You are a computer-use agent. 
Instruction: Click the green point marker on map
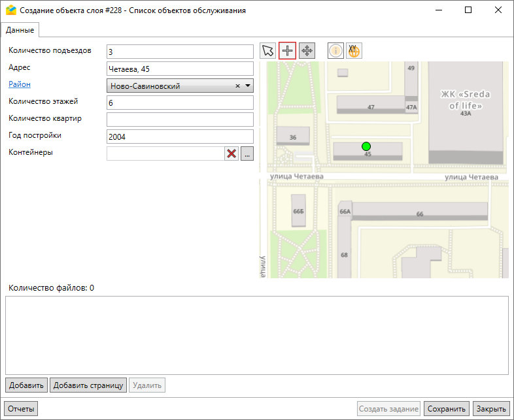(366, 146)
